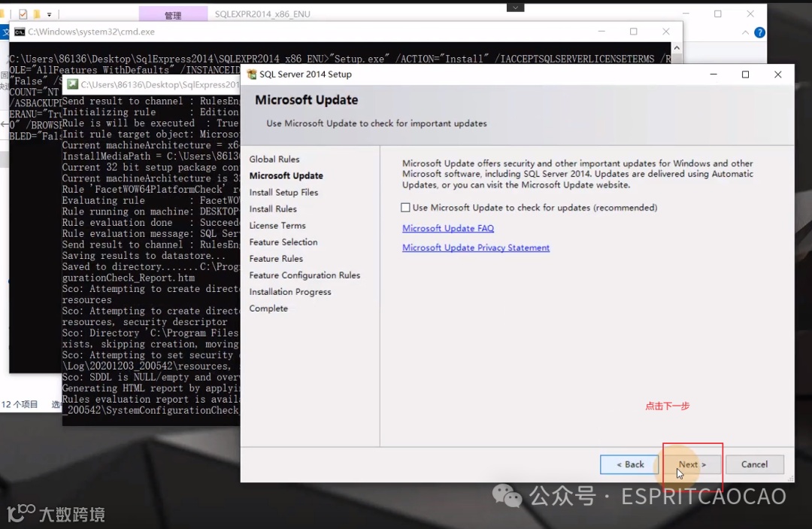Close the SQL Server 2014 Setup window
Viewport: 812px width, 529px height.
[x=778, y=74]
